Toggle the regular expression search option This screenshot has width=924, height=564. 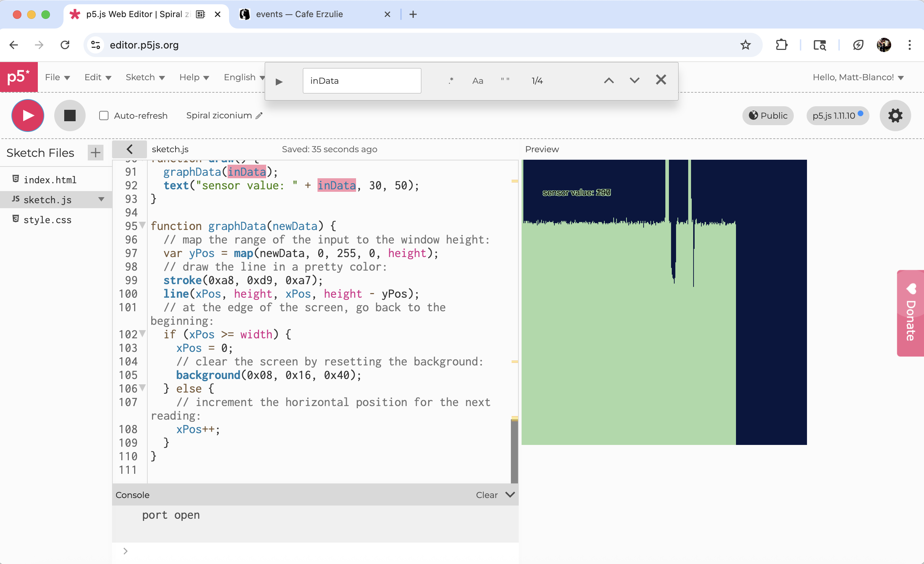coord(451,81)
